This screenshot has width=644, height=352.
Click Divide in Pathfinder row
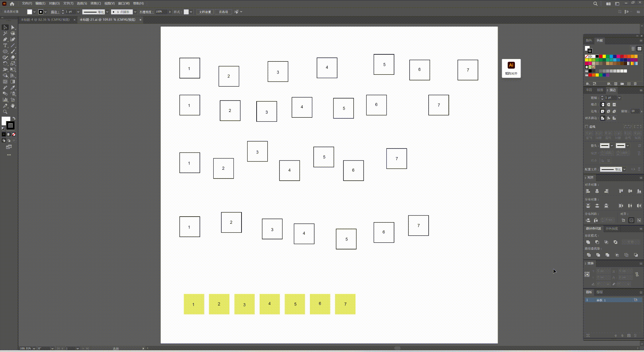[x=589, y=255]
